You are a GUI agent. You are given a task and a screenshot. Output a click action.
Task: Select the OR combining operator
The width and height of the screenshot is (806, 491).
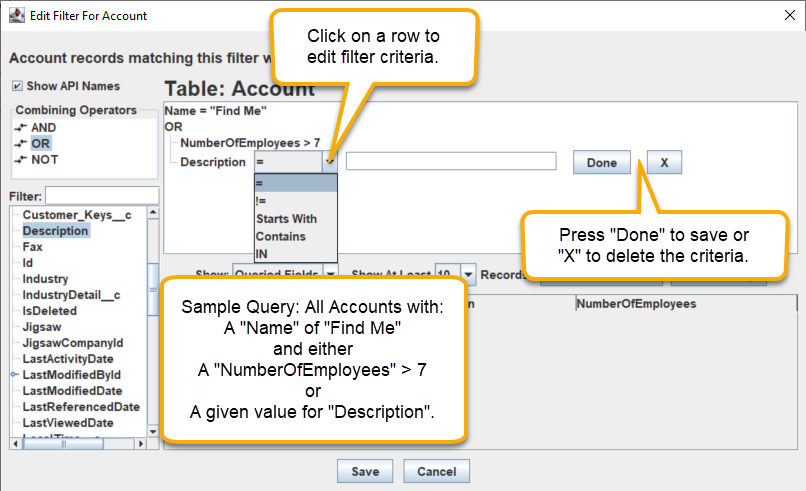[40, 143]
